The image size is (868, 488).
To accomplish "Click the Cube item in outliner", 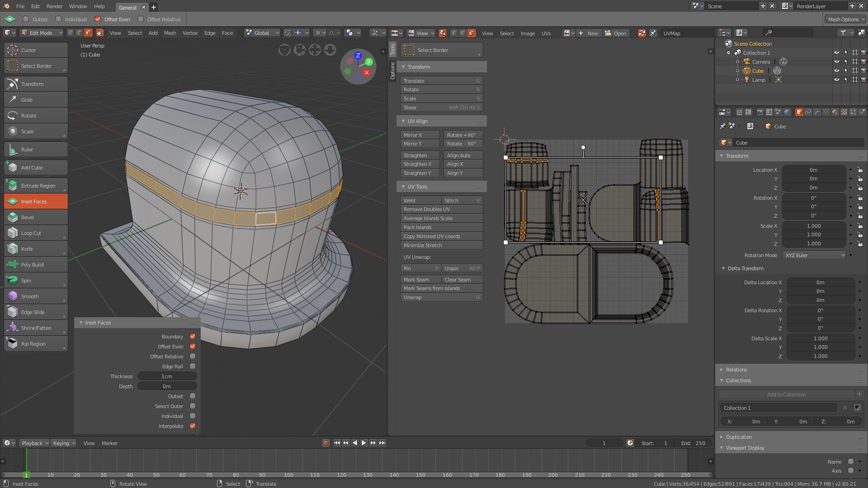I will point(757,70).
